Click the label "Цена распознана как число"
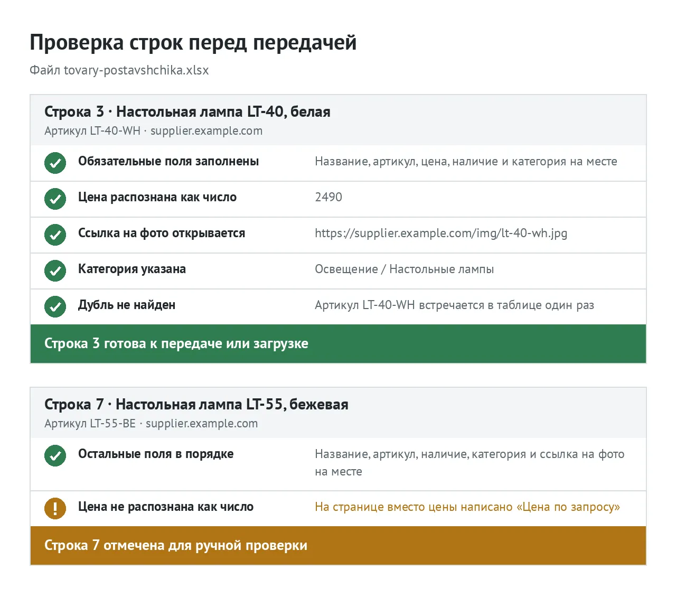The image size is (676, 616). (x=157, y=198)
